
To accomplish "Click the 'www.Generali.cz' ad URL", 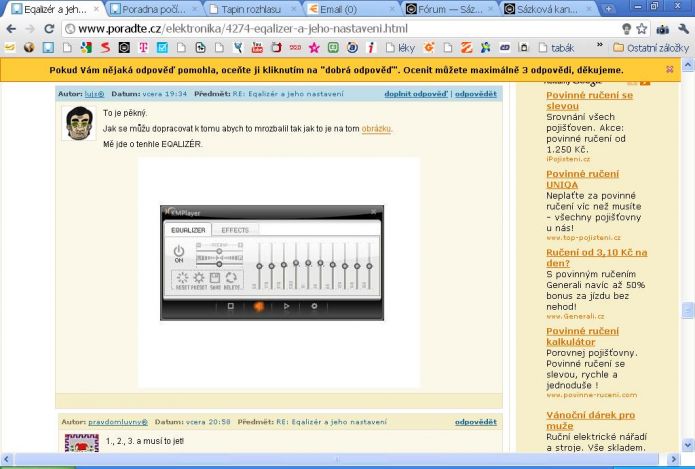I will 575,317.
